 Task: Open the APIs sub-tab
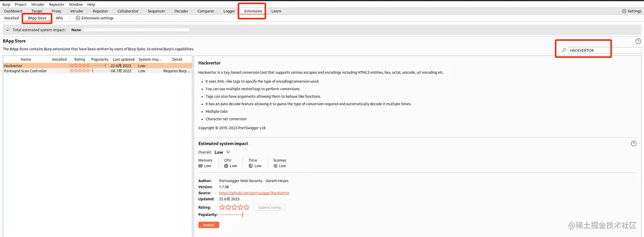pyautogui.click(x=59, y=18)
